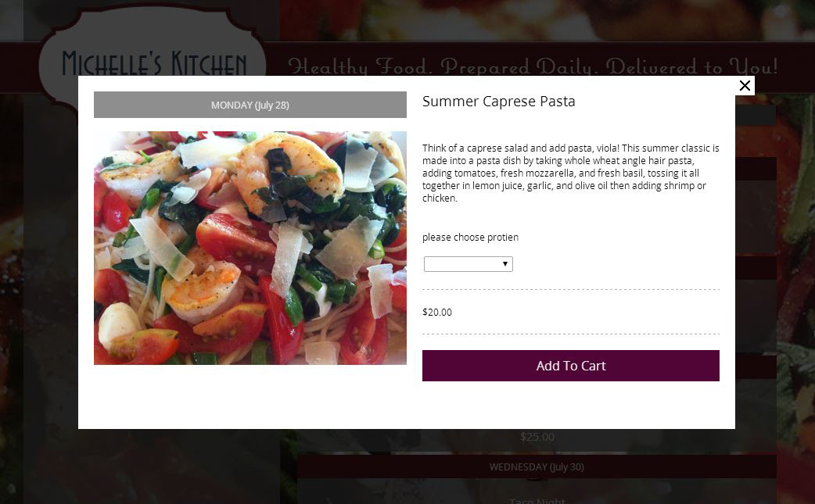
Task: Select the WEDNESDAY (July 30) header
Action: point(537,467)
